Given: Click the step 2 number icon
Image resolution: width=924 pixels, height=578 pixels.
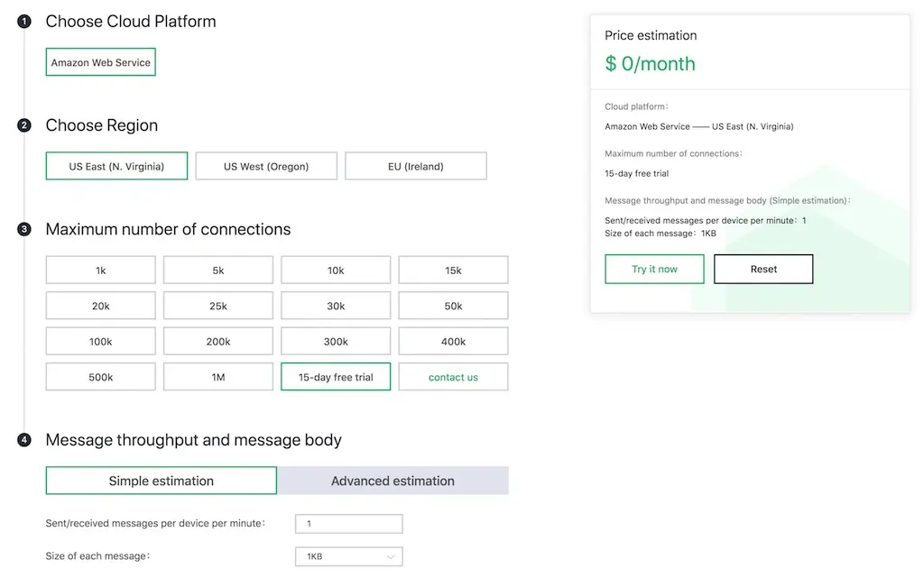Looking at the screenshot, I should pyautogui.click(x=24, y=125).
